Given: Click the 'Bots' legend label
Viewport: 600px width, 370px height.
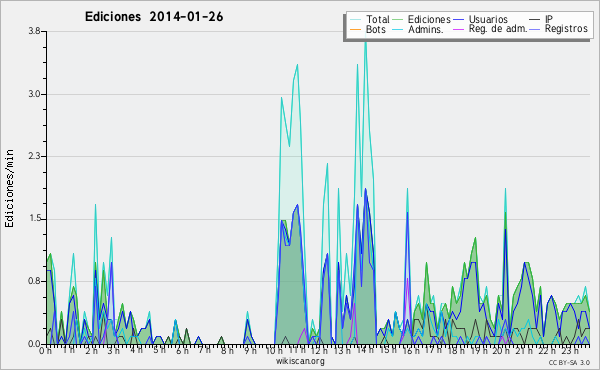Looking at the screenshot, I should point(376,29).
